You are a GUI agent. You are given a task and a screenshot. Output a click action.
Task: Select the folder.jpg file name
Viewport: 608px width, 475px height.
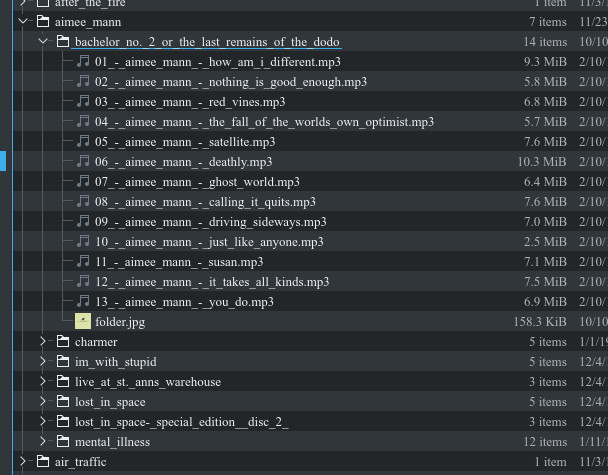tap(120, 322)
